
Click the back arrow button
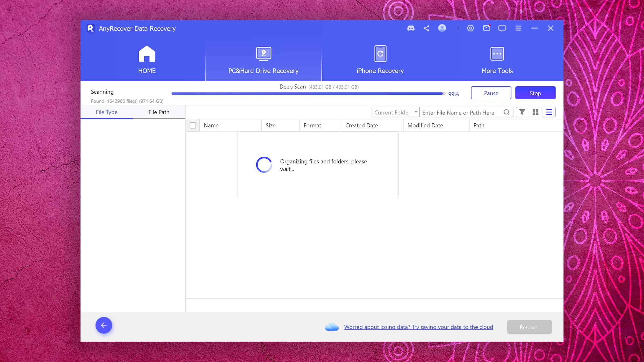(104, 325)
